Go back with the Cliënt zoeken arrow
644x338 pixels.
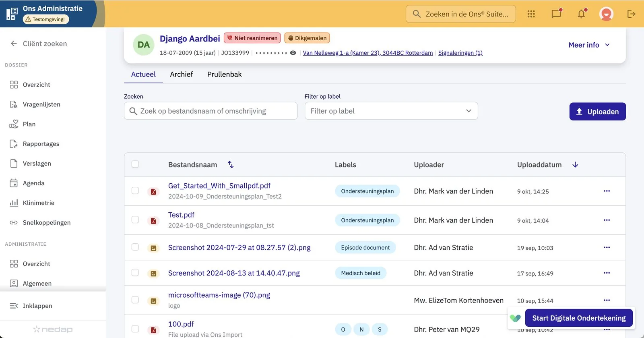(14, 44)
